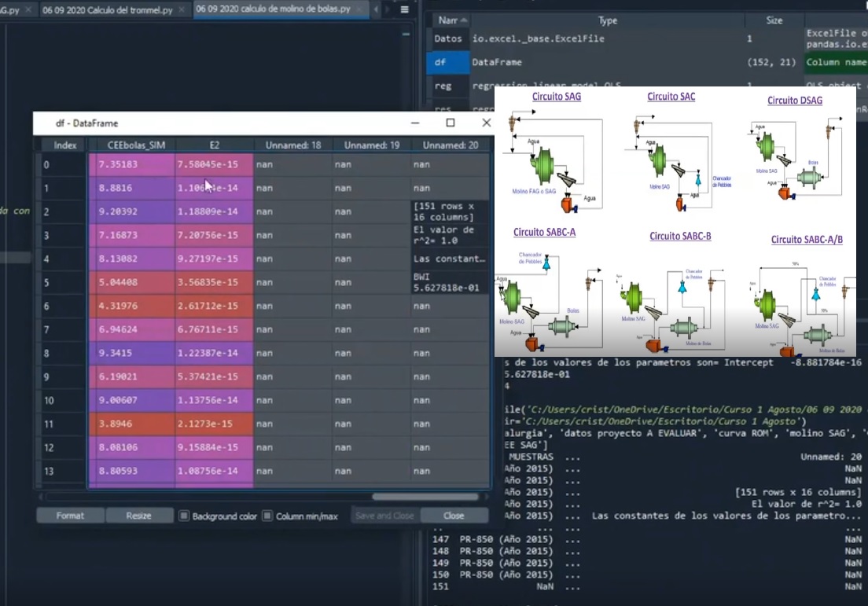Open the Circuito SABC-B link
The width and height of the screenshot is (868, 606).
pyautogui.click(x=680, y=237)
